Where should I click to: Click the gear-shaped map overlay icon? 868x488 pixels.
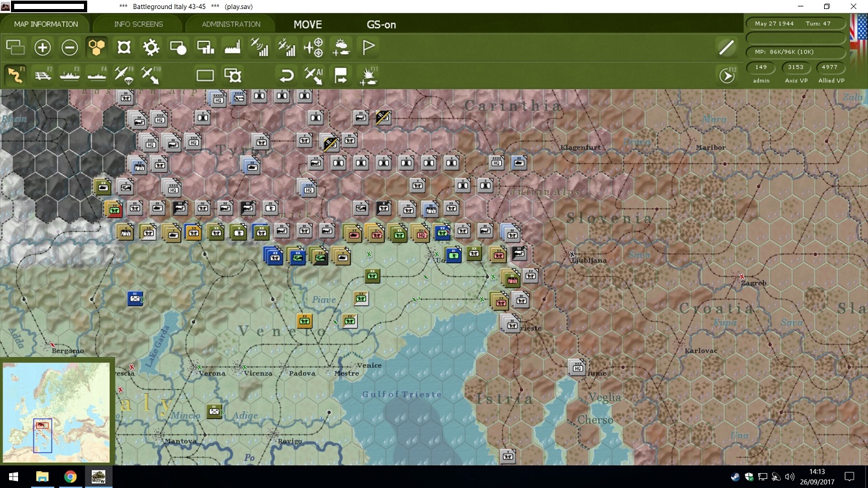[x=151, y=47]
